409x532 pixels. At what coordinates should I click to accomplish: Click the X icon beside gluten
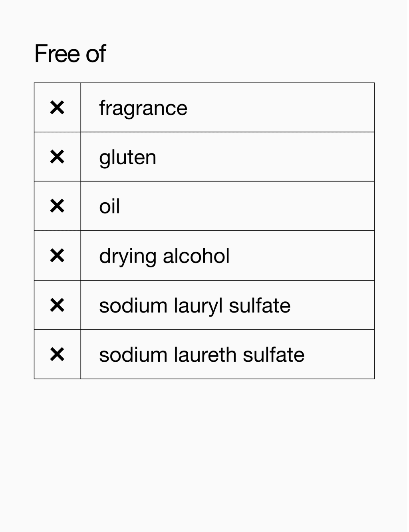(x=57, y=157)
